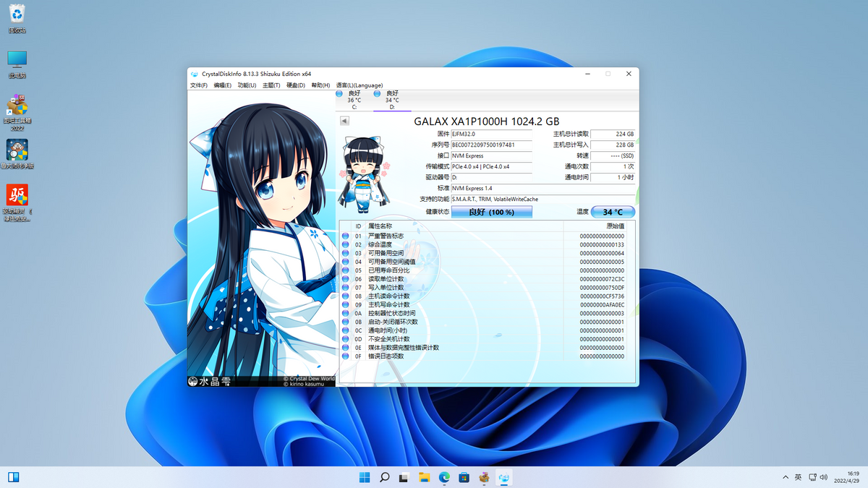
Task: Open the 帮助(H) menu
Action: (x=320, y=85)
